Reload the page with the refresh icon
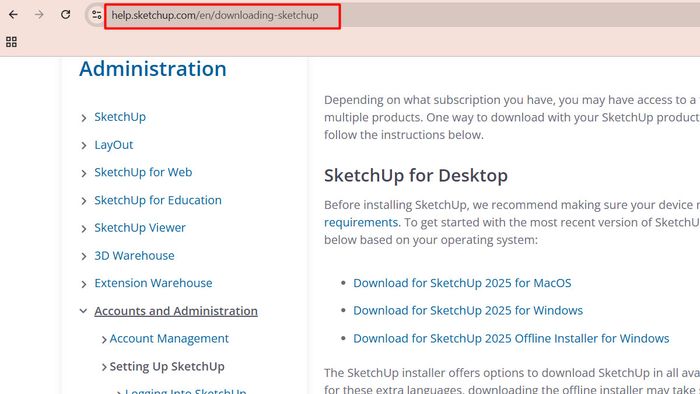This screenshot has width=700, height=394. click(66, 15)
